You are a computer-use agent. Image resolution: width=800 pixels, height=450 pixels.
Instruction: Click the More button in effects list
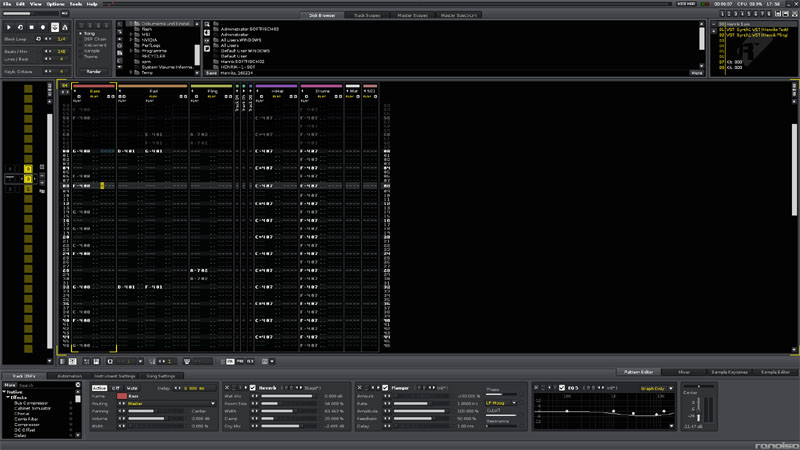pyautogui.click(x=10, y=385)
